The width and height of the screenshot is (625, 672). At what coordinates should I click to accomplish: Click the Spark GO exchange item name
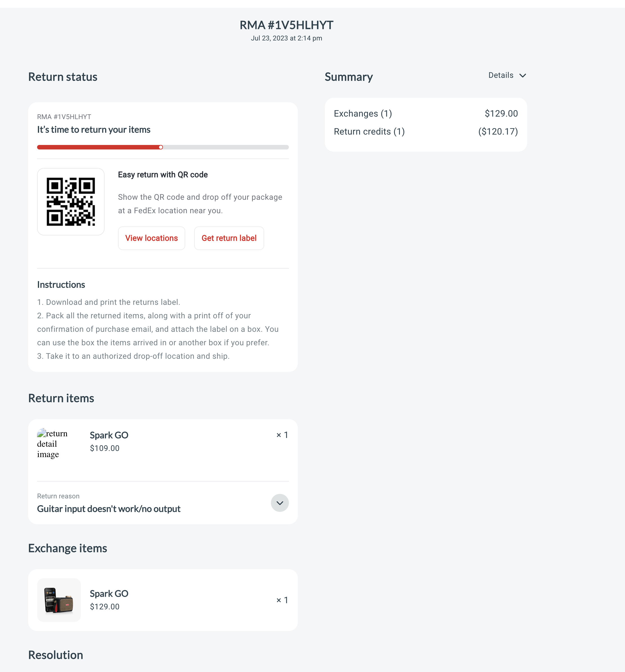pos(109,594)
